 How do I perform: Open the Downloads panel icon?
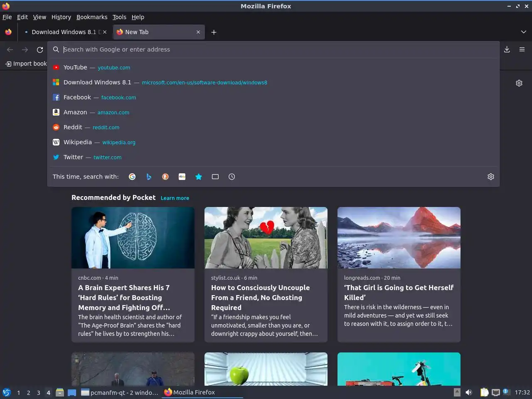(x=507, y=49)
